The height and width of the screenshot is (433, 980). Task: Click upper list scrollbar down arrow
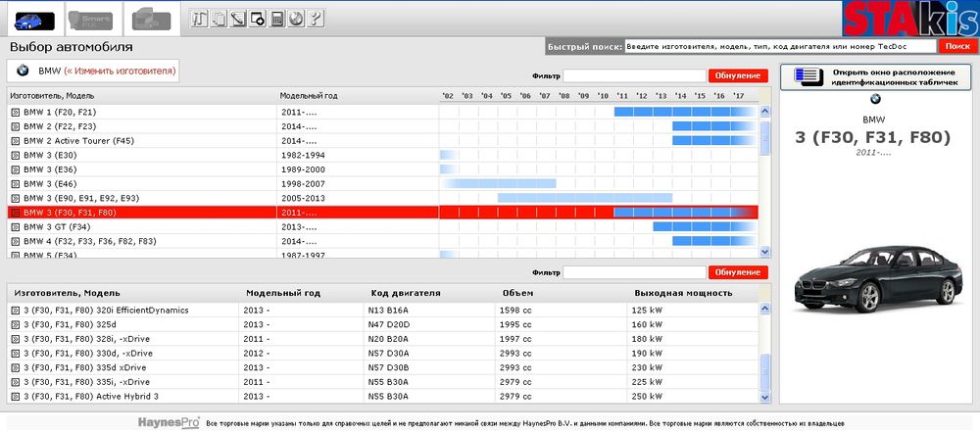click(x=765, y=251)
